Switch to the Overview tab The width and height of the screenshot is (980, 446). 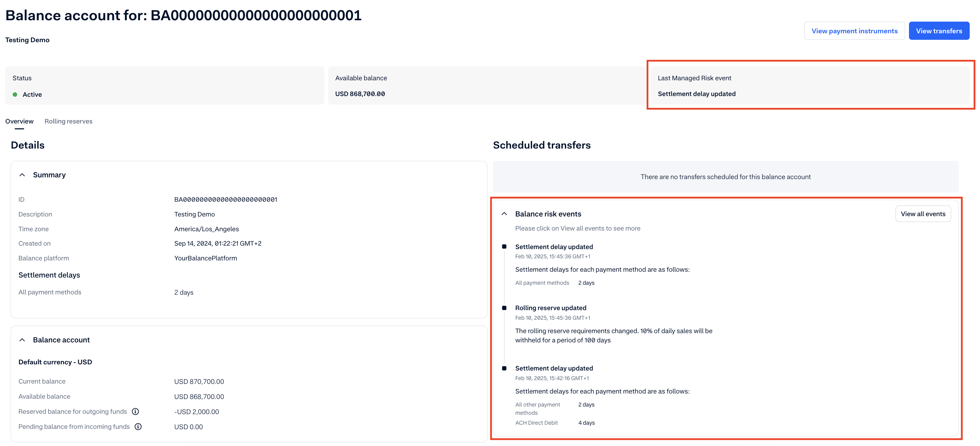click(x=20, y=121)
